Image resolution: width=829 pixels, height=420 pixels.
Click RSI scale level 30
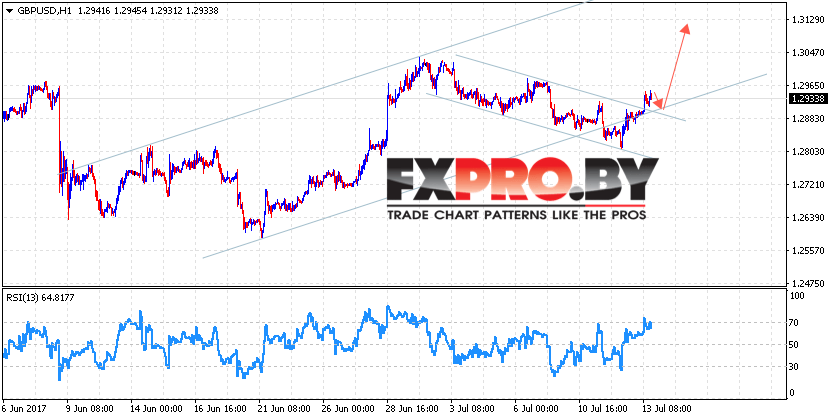pyautogui.click(x=795, y=367)
